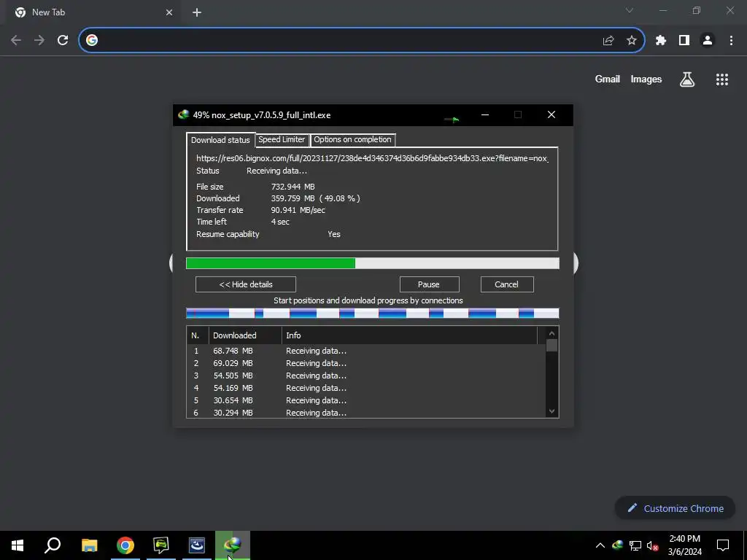
Task: Open Chrome three-dot menu
Action: tap(731, 41)
